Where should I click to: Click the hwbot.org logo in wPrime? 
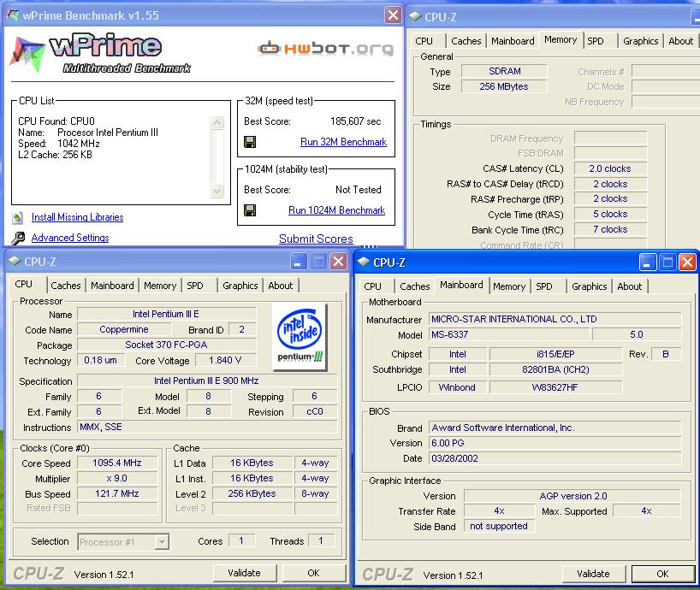pos(325,48)
